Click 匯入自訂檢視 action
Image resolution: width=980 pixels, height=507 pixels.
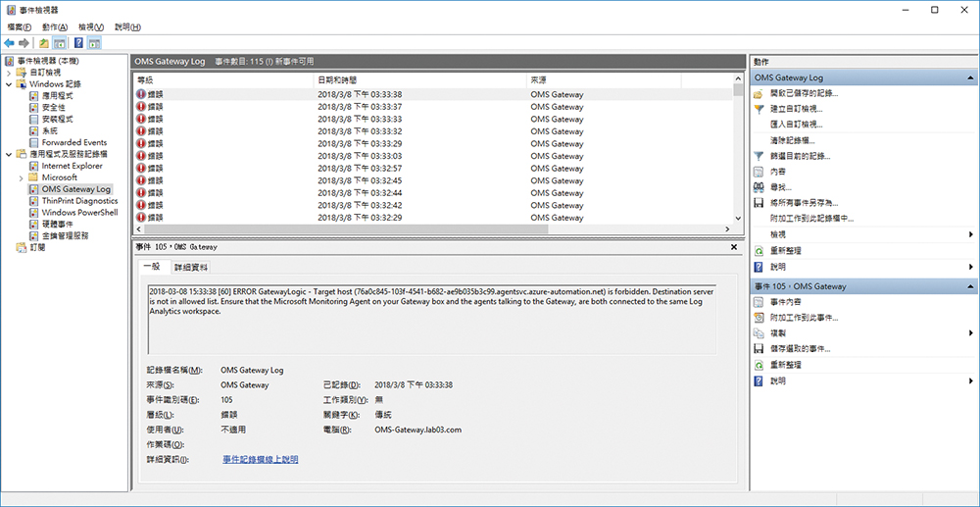click(797, 125)
